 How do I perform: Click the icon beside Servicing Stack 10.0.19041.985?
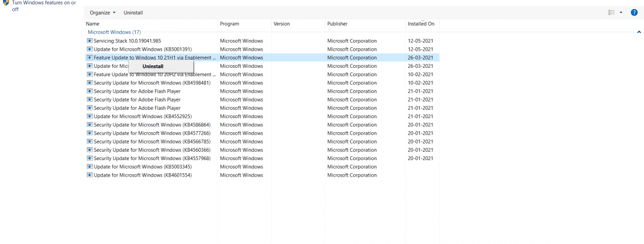click(x=90, y=41)
